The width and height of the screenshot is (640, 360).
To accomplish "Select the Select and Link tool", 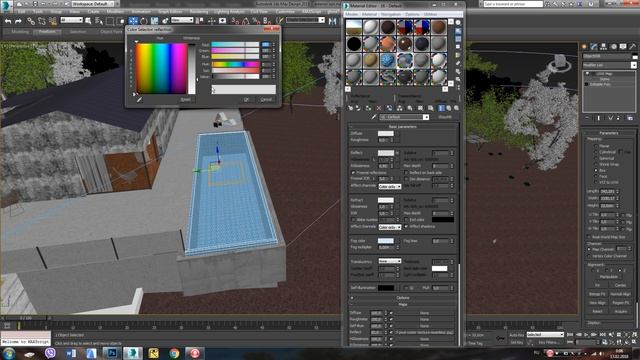I will [31, 21].
